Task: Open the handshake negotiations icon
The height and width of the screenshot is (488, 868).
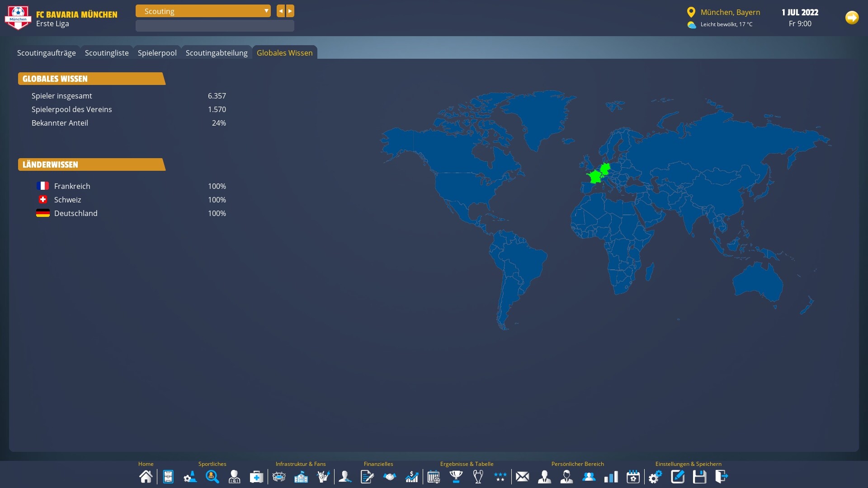Action: (x=389, y=477)
